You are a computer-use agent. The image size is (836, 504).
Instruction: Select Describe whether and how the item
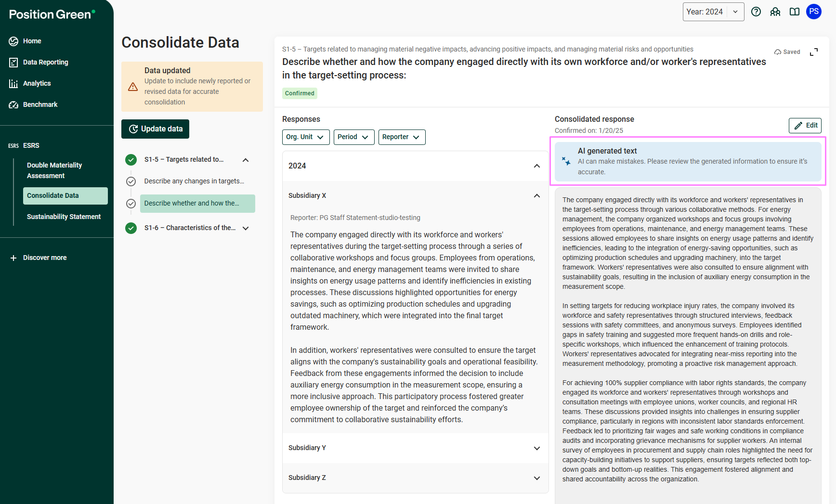(x=197, y=204)
